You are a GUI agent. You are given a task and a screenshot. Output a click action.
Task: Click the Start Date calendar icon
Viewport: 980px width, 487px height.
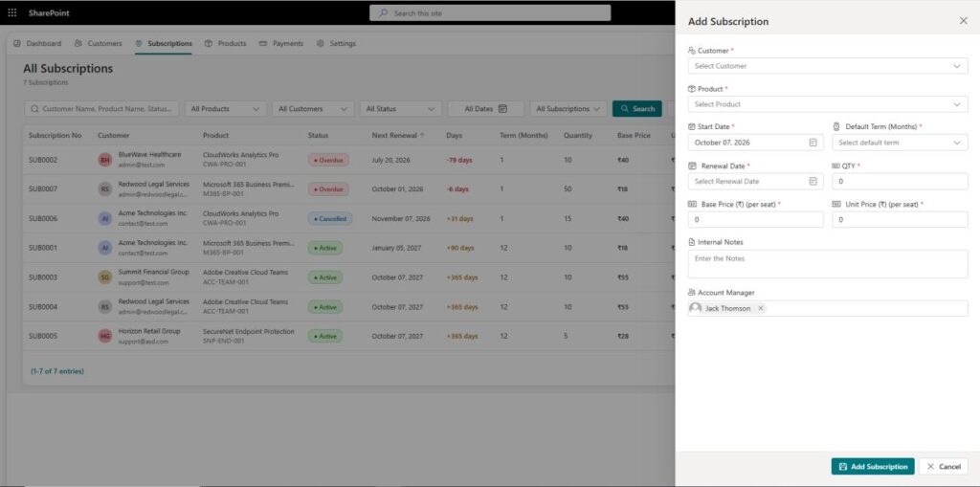813,143
